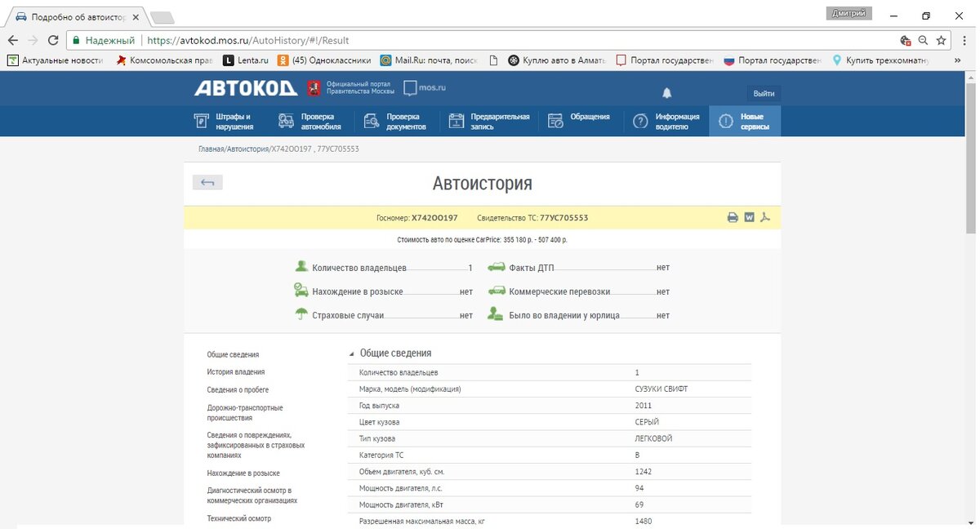This screenshot has width=980, height=529.
Task: Click the back arrow button
Action: 207,182
